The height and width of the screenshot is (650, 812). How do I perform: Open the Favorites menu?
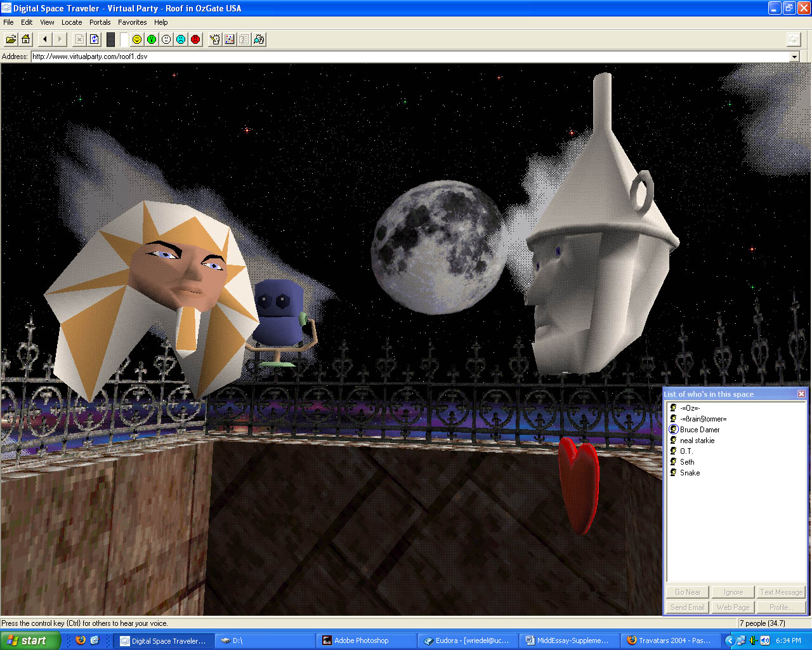133,22
